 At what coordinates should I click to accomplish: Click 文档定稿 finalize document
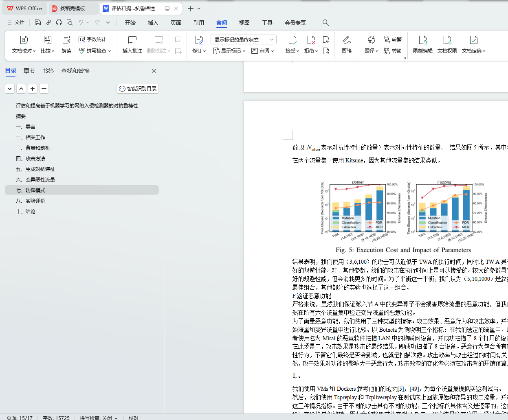tap(473, 45)
